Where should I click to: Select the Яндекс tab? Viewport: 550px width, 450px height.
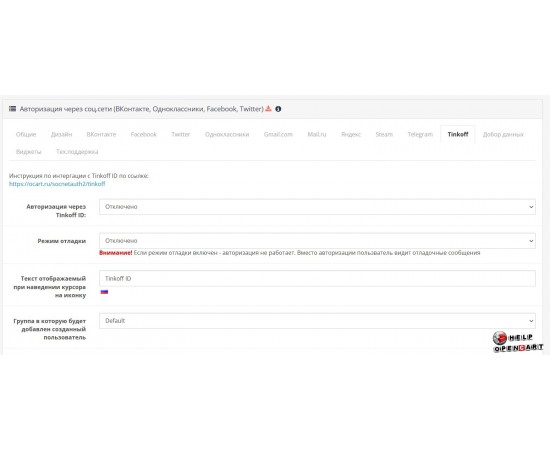coord(351,134)
